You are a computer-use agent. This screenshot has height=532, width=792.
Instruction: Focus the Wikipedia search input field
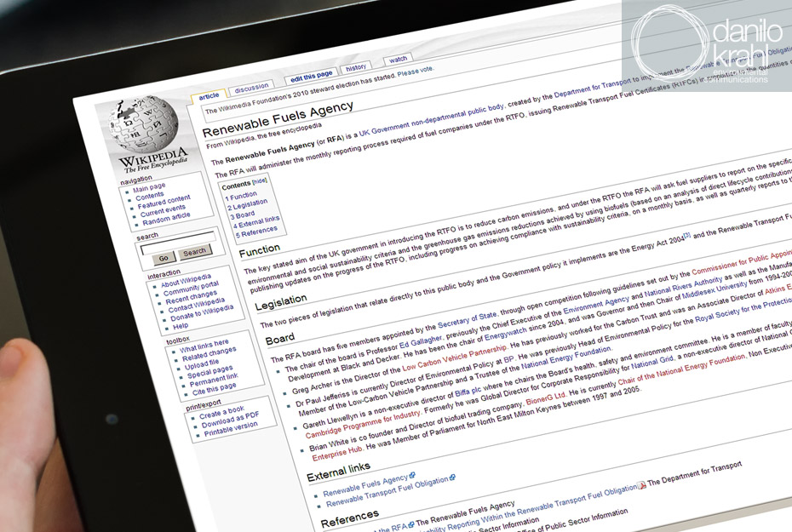178,243
